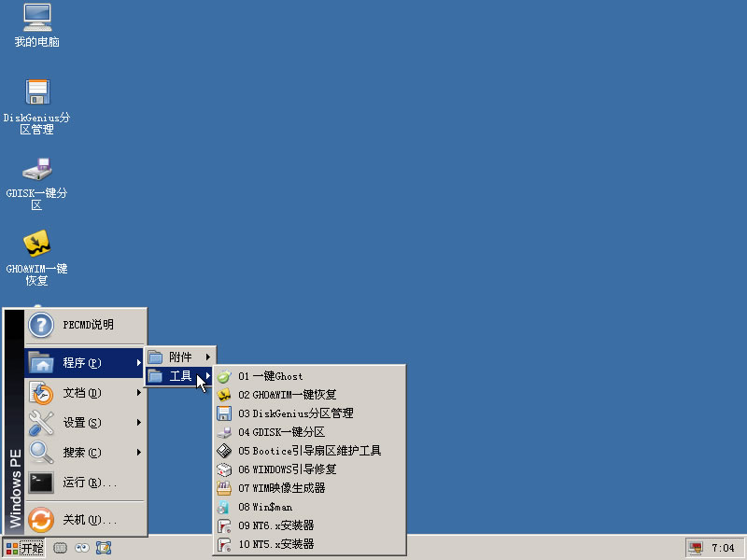Open the screen capture taskbar icon
The width and height of the screenshot is (747, 560).
pos(104,548)
